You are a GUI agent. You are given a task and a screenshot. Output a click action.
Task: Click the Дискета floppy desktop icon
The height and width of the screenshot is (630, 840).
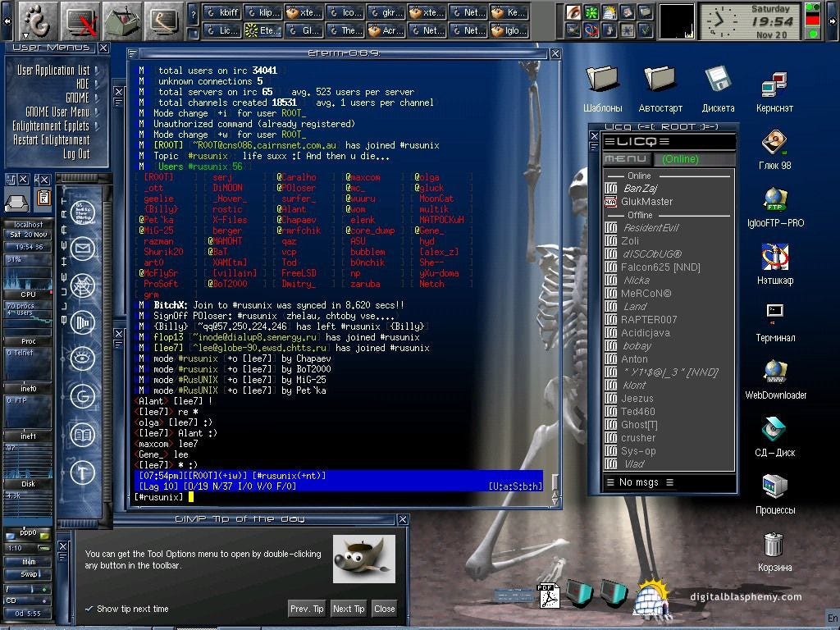718,89
